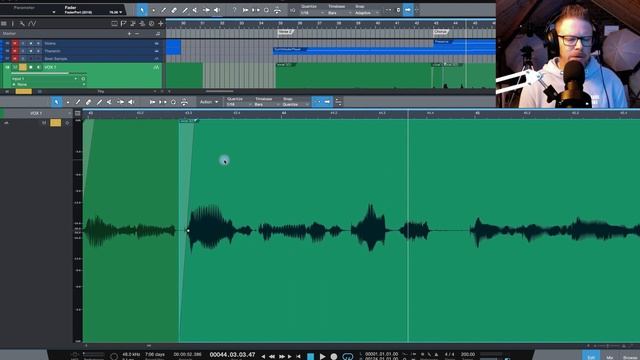640x360 pixels.
Task: Open the Timebase dropdown in the editor toolbar
Action: (x=267, y=104)
